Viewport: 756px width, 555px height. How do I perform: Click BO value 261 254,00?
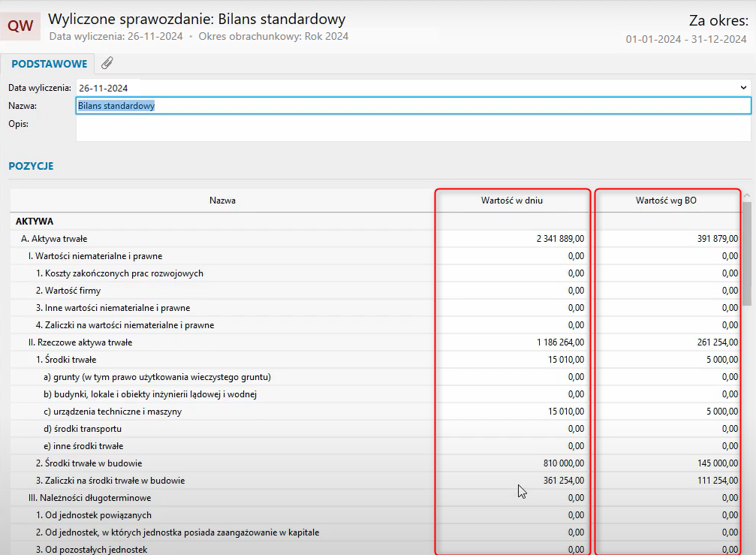pyautogui.click(x=718, y=342)
